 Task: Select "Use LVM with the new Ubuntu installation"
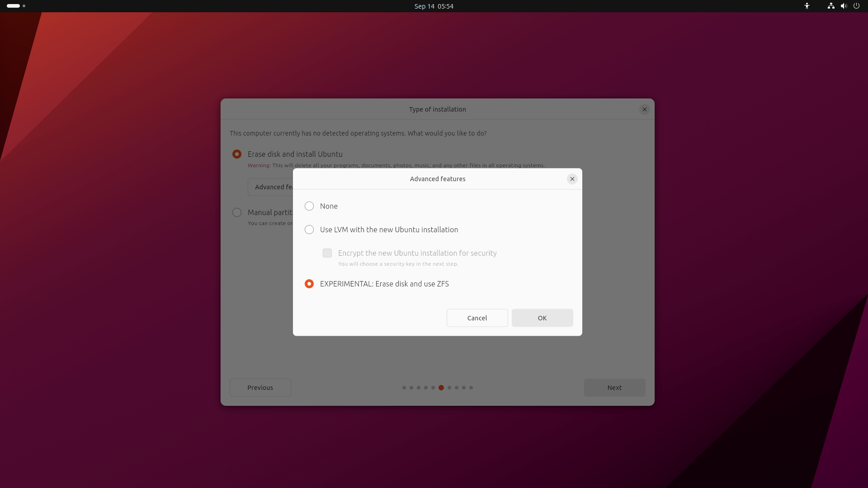(x=309, y=230)
